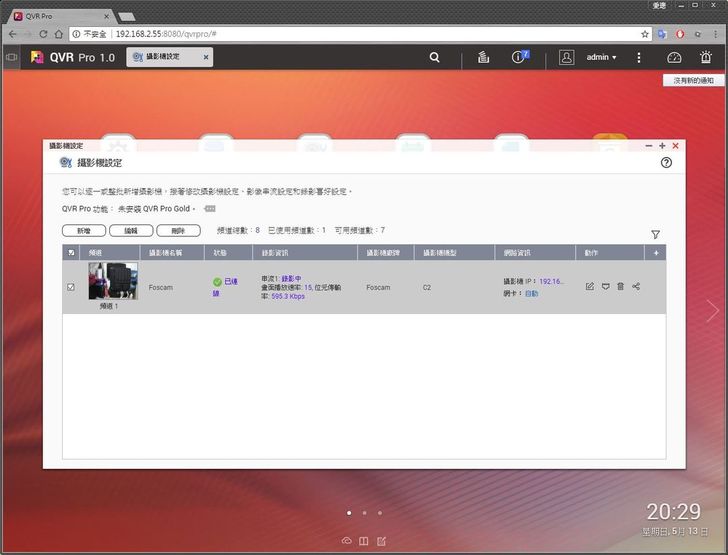Open background tasks stack icon
728x555 pixels.
pos(482,58)
